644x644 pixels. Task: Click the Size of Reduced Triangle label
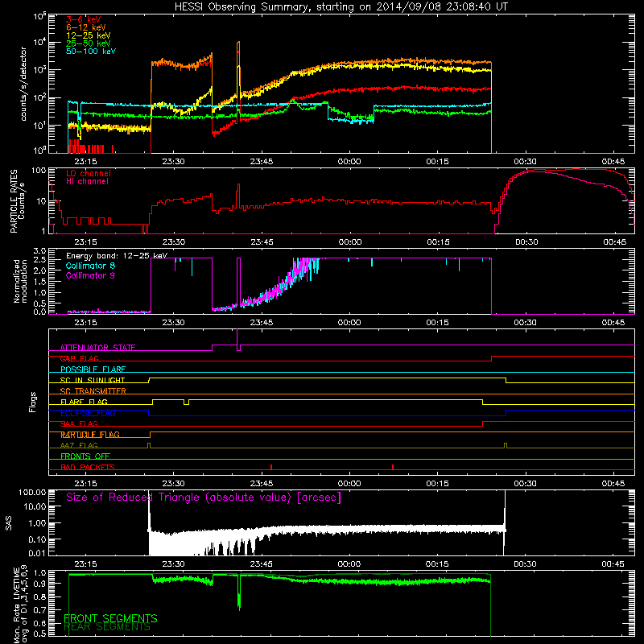[x=204, y=497]
